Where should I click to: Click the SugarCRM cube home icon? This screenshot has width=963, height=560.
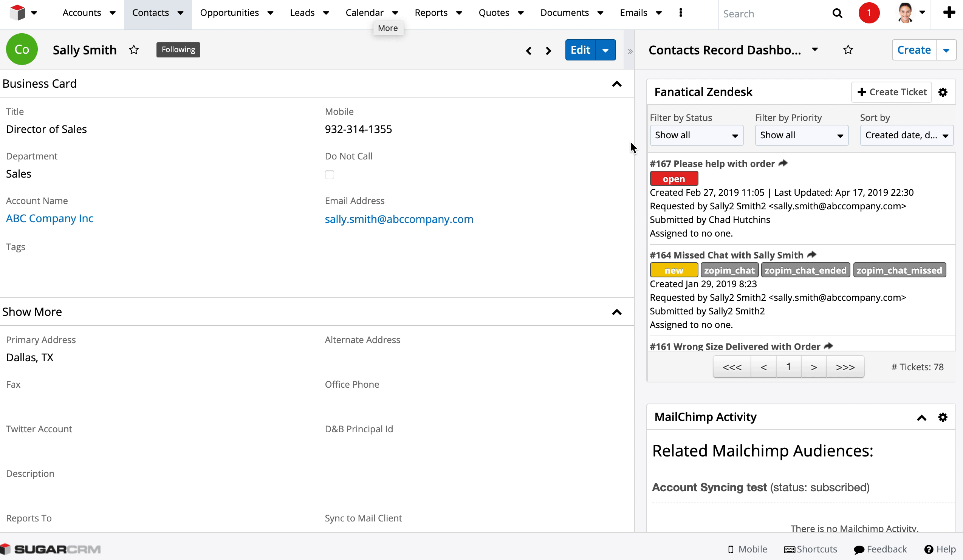click(x=17, y=13)
